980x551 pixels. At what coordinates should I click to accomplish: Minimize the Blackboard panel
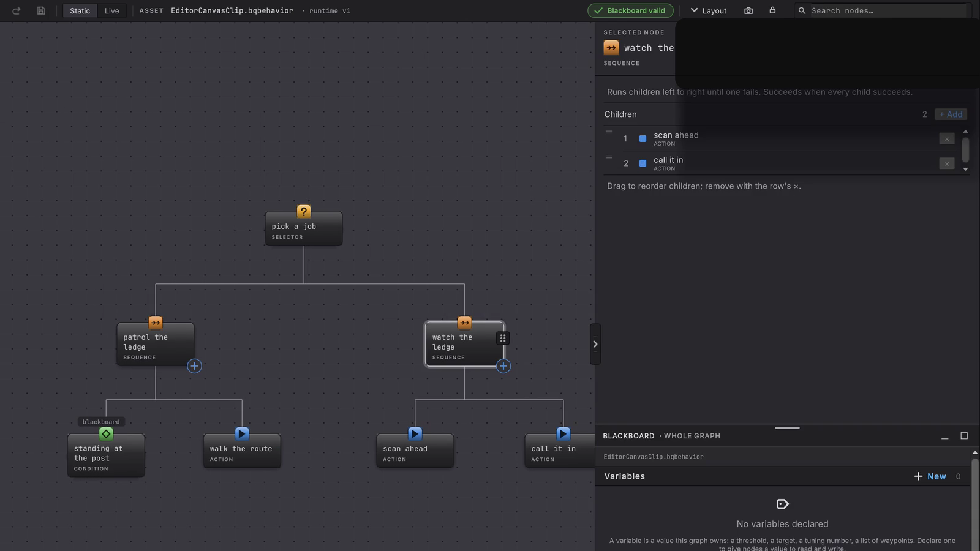click(x=945, y=436)
